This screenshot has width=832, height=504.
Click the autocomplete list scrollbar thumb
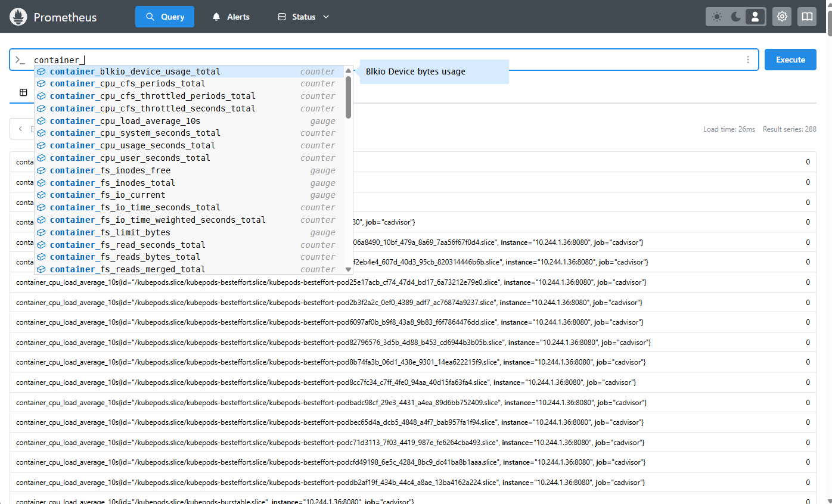coord(348,97)
